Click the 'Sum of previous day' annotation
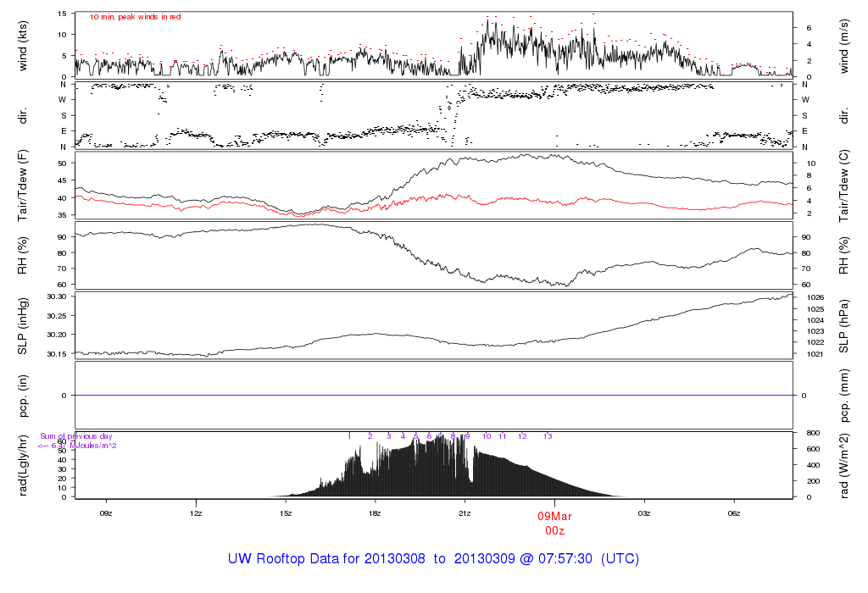 click(x=76, y=436)
